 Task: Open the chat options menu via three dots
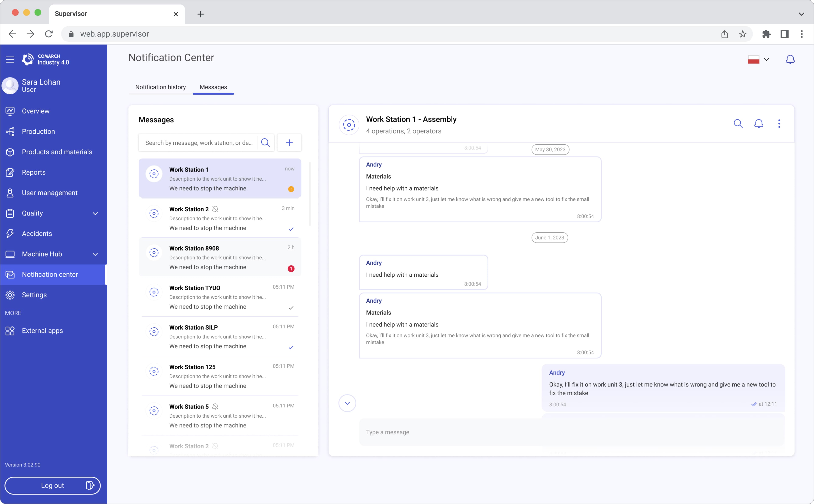[x=779, y=123]
